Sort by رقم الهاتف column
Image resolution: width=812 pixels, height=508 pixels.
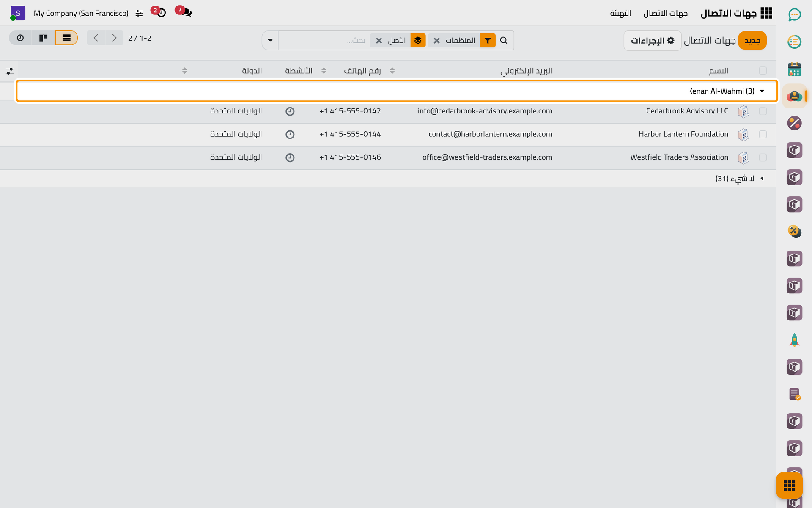click(x=362, y=71)
